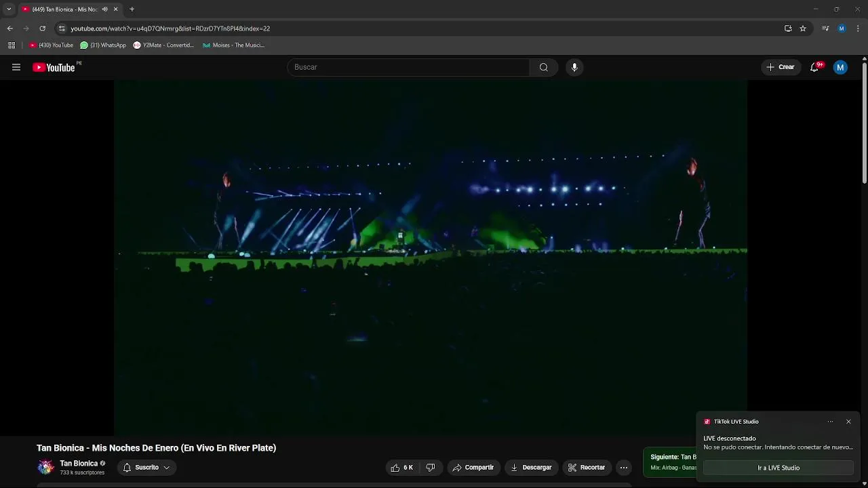Screen dimensions: 868x488
Task: Open the media controls icon in Chrome toolbar
Action: point(825,28)
